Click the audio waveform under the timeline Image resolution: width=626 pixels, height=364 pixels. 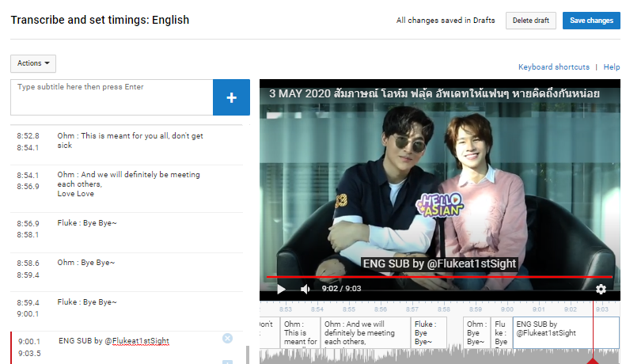(439, 356)
